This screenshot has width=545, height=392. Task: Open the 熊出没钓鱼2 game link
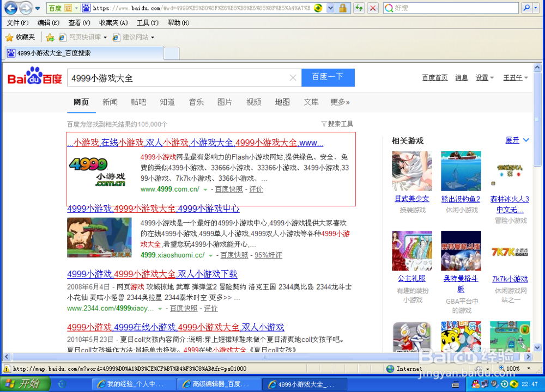[x=461, y=199]
